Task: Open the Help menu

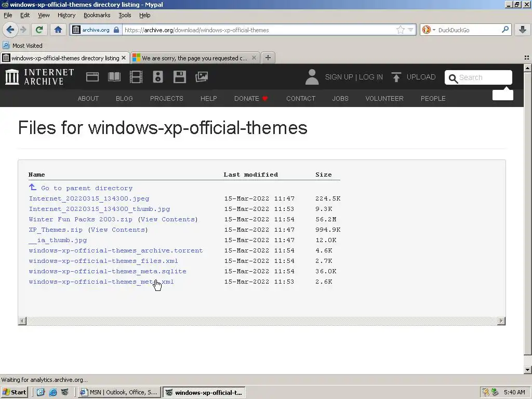Action: coord(144,15)
